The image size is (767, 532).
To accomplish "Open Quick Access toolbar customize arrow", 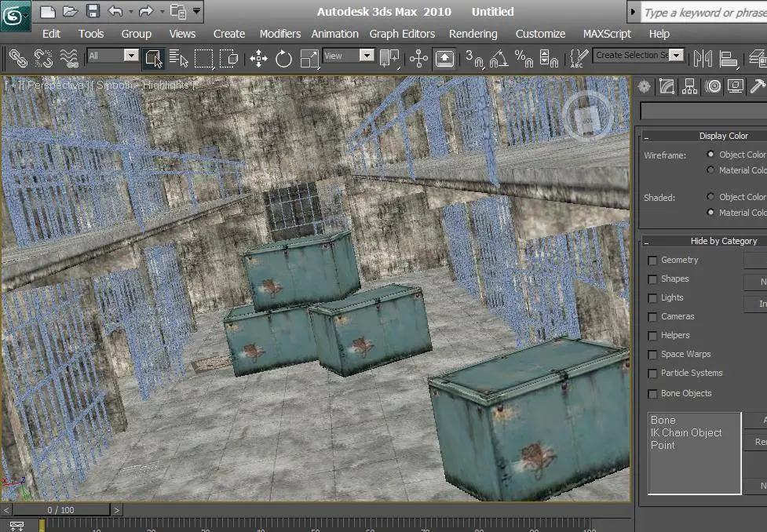I will pyautogui.click(x=196, y=11).
